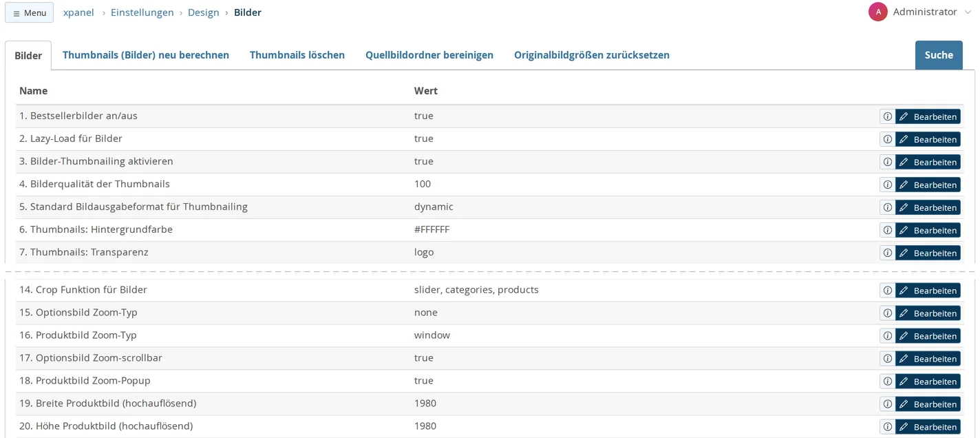Image resolution: width=980 pixels, height=438 pixels.
Task: Edit Breite Produktbild (hochauflösend) value
Action: click(928, 404)
